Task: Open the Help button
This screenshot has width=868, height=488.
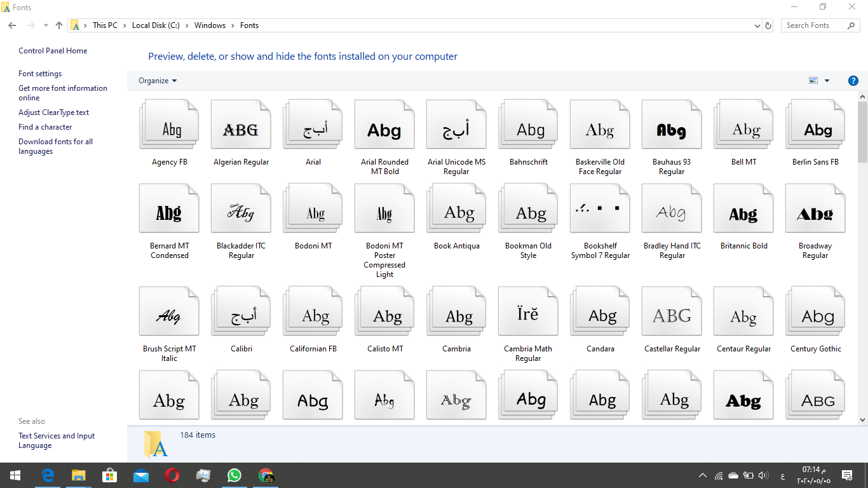Action: [x=853, y=81]
